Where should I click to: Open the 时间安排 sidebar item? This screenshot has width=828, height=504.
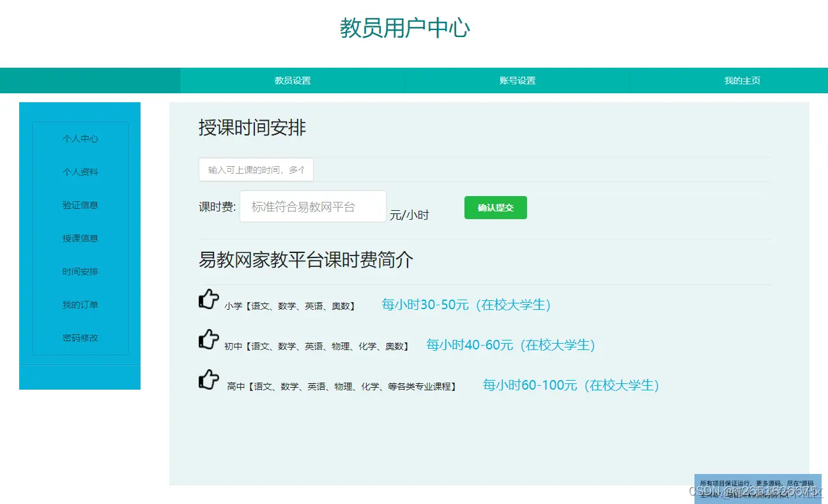pyautogui.click(x=80, y=271)
